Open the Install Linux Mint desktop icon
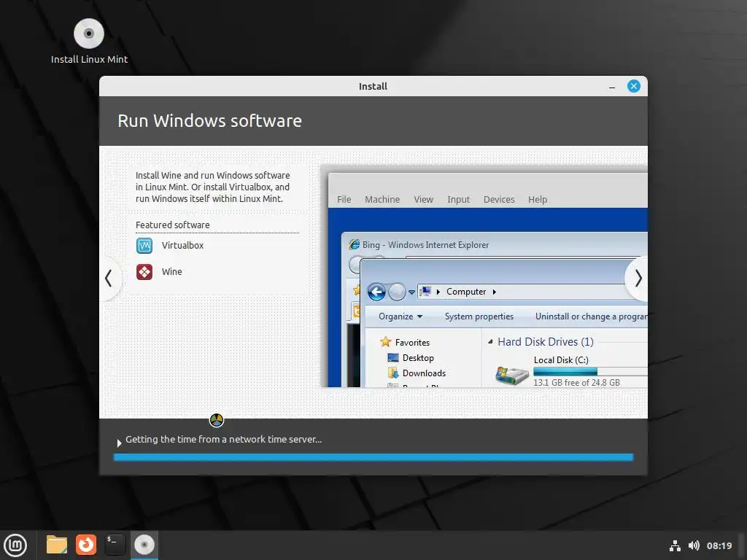This screenshot has height=560, width=747. tap(89, 42)
